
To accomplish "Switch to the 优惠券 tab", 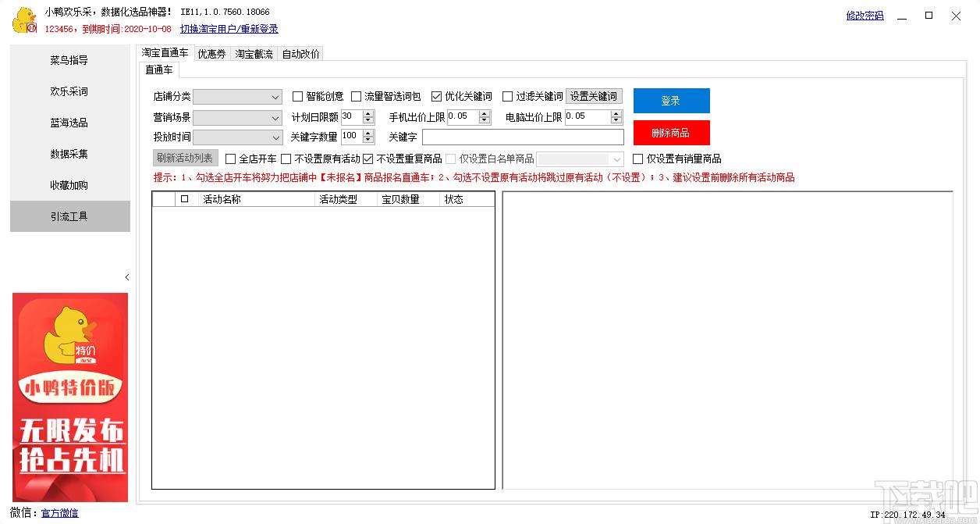I will click(211, 54).
